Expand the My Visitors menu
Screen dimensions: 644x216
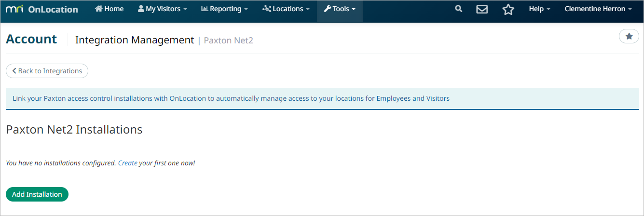point(162,9)
